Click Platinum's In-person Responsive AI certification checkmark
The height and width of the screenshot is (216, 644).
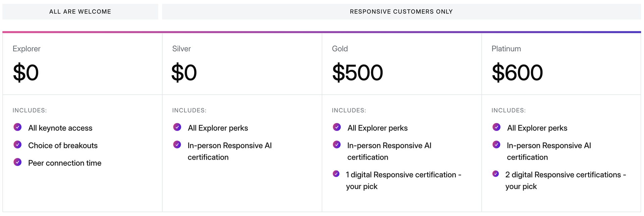pyautogui.click(x=496, y=145)
